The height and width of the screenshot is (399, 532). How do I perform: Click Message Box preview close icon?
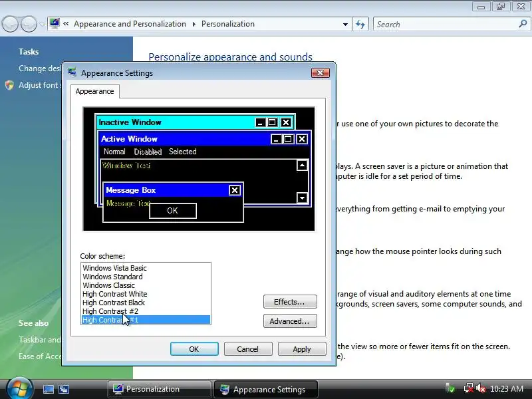click(x=235, y=190)
